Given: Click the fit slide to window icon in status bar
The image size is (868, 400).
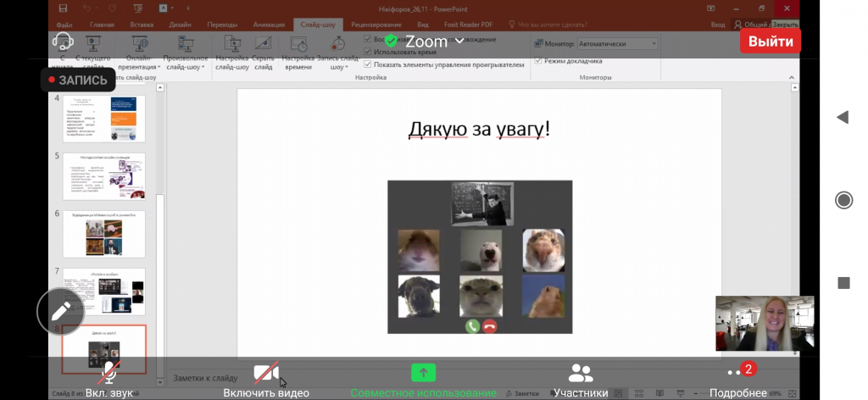Looking at the screenshot, I should pyautogui.click(x=792, y=393).
